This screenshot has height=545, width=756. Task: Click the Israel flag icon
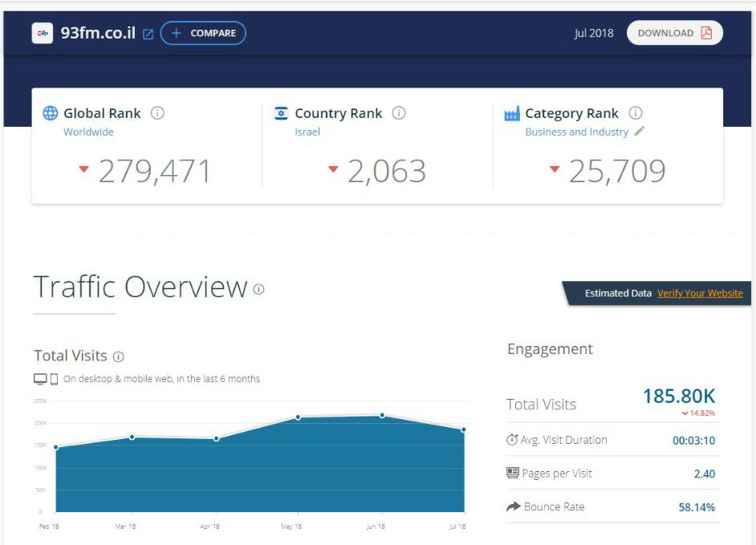pos(281,113)
